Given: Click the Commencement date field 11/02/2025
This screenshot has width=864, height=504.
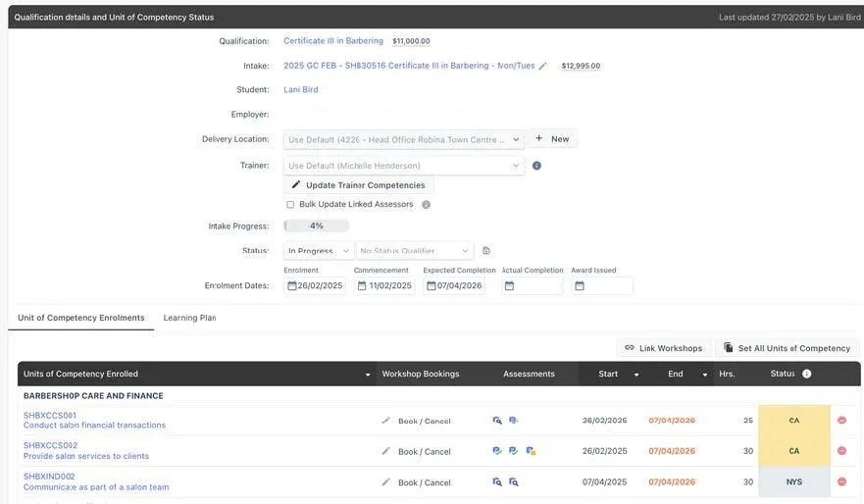Looking at the screenshot, I should click(x=384, y=286).
